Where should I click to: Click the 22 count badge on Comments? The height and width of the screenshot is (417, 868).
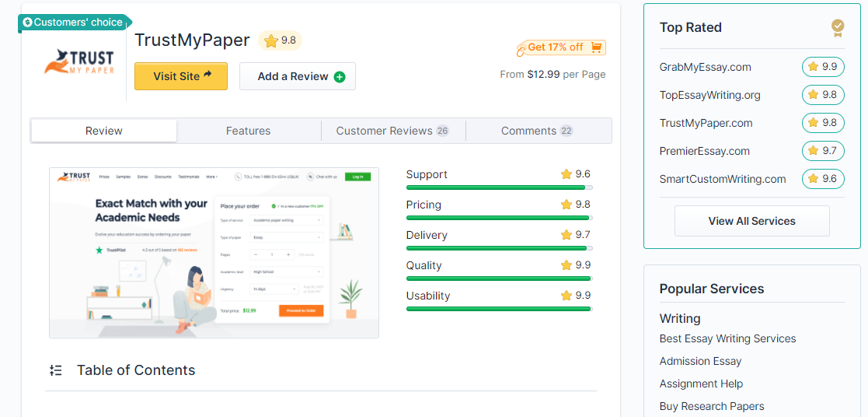pyautogui.click(x=566, y=131)
